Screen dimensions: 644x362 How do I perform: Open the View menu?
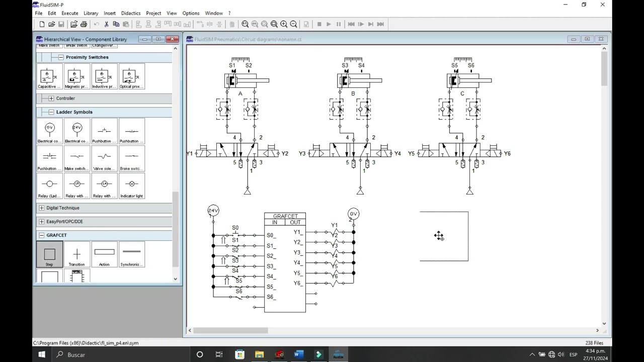[172, 13]
